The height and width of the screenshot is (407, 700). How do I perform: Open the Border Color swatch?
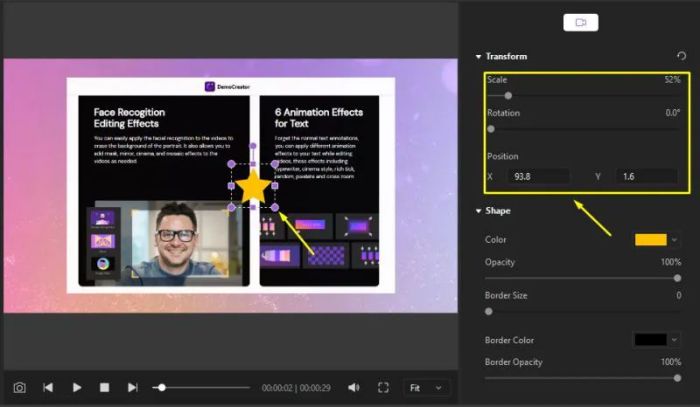pos(650,340)
